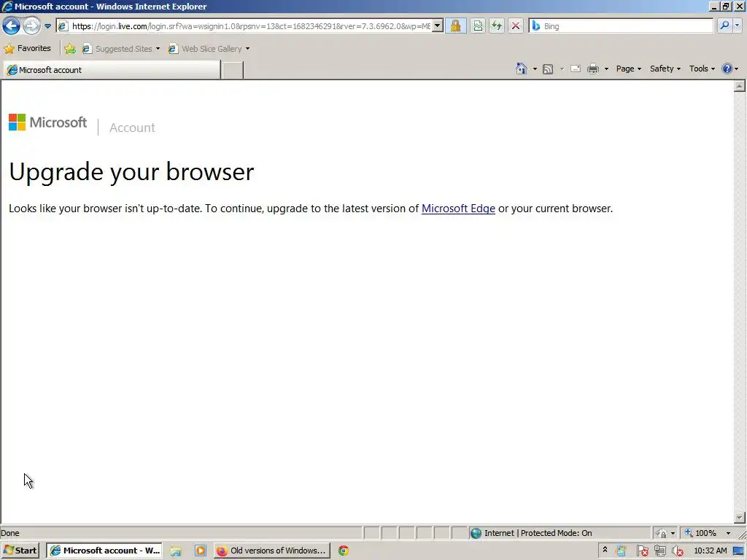
Task: Open the Help question mark menu
Action: coord(729,69)
